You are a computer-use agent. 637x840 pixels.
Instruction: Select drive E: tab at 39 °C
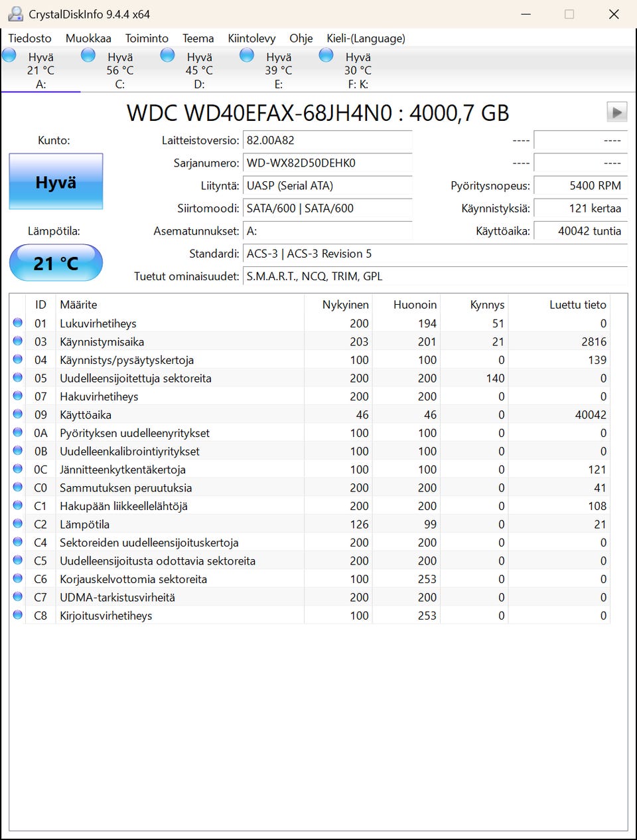tap(279, 69)
